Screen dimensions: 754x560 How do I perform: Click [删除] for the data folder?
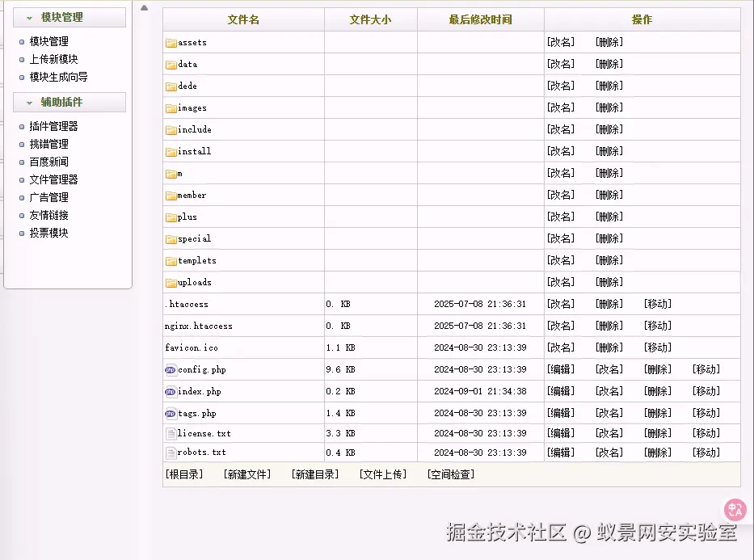(x=609, y=64)
